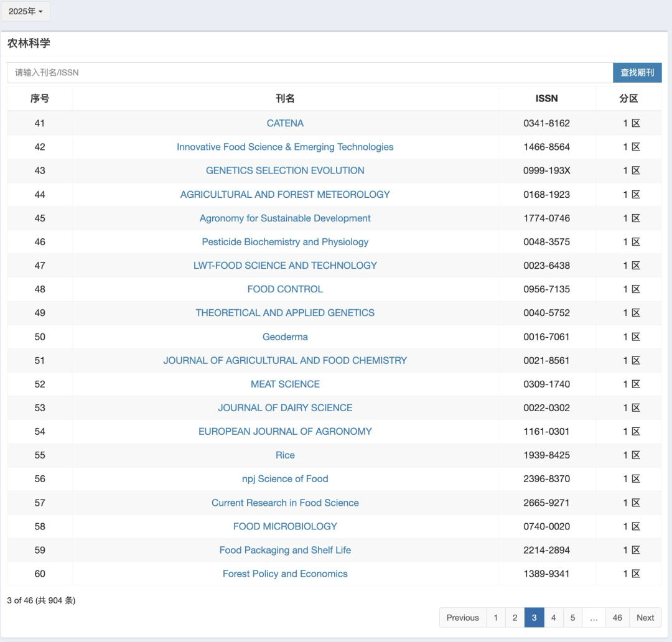Image resolution: width=672 pixels, height=642 pixels.
Task: Select ISSN 2214-2894 cell
Action: point(546,550)
